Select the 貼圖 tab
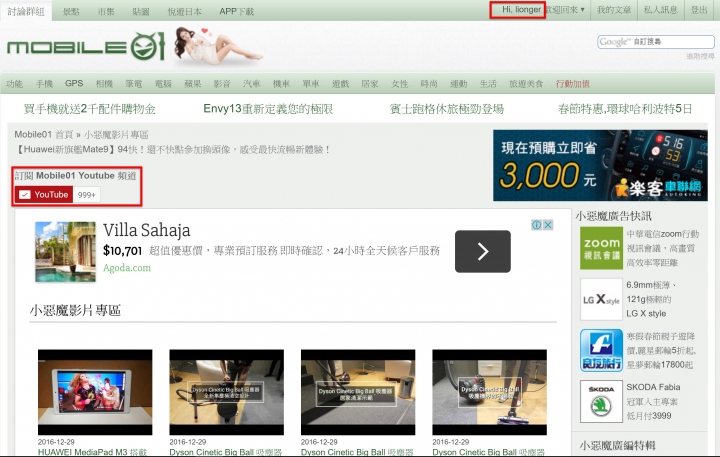This screenshot has width=720, height=457. pos(141,11)
